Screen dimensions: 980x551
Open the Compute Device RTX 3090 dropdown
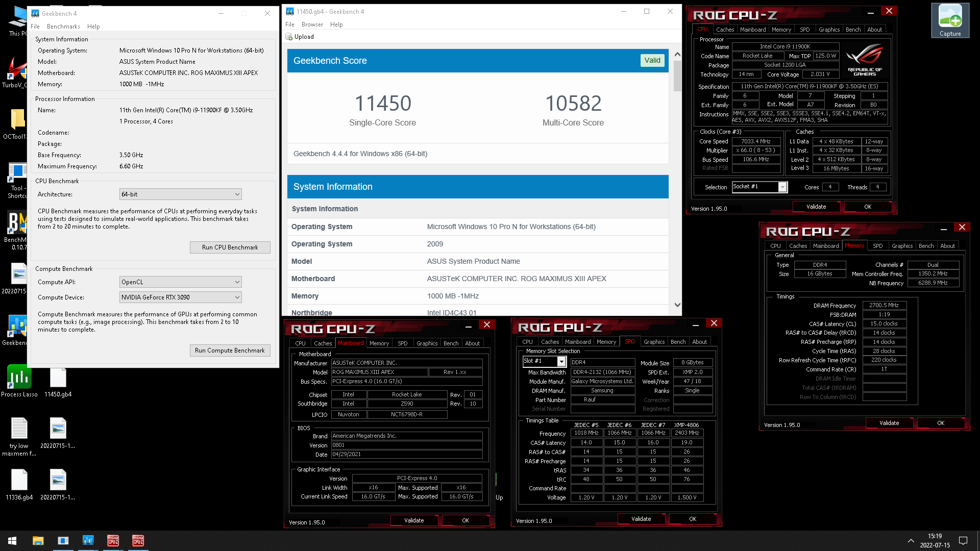(x=180, y=297)
